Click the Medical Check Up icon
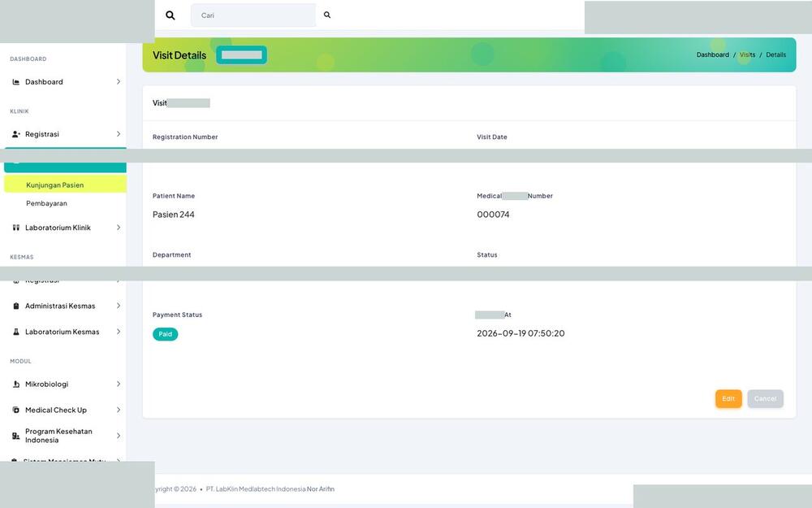This screenshot has width=812, height=508. (16, 410)
